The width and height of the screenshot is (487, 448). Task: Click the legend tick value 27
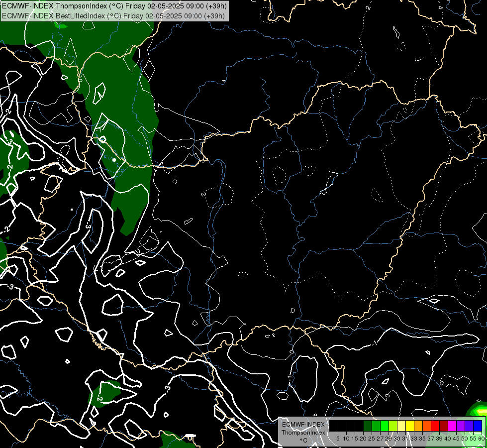pos(381,439)
